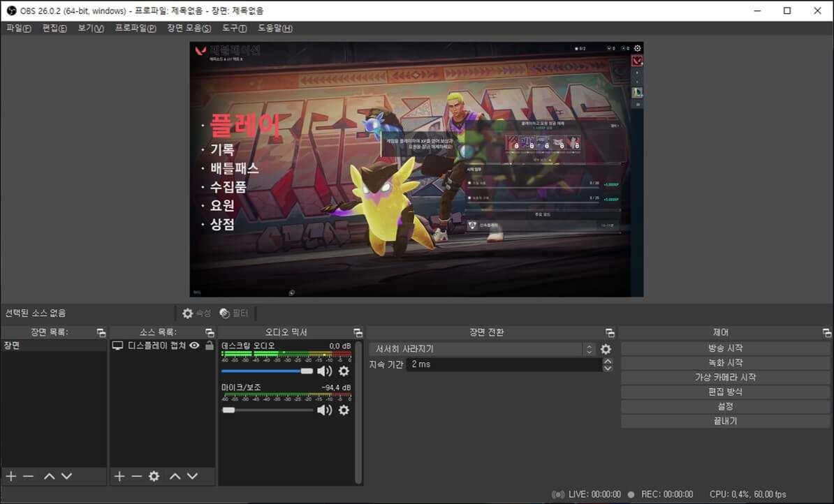Screen dimensions: 834x504
Task: Move scene up in scene list
Action: pos(49,476)
